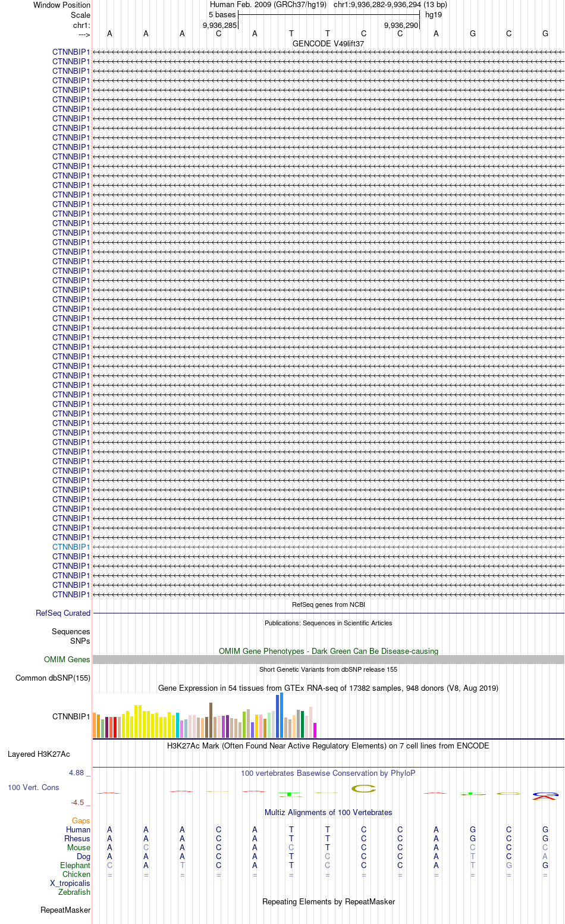Select the Elephant alignment row label
The width and height of the screenshot is (565, 924).
click(x=76, y=865)
